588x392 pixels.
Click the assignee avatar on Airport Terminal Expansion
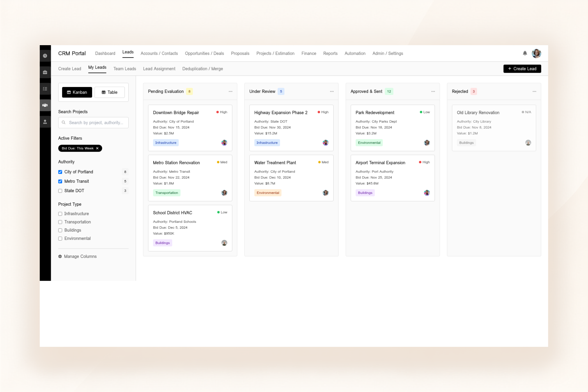tap(427, 193)
